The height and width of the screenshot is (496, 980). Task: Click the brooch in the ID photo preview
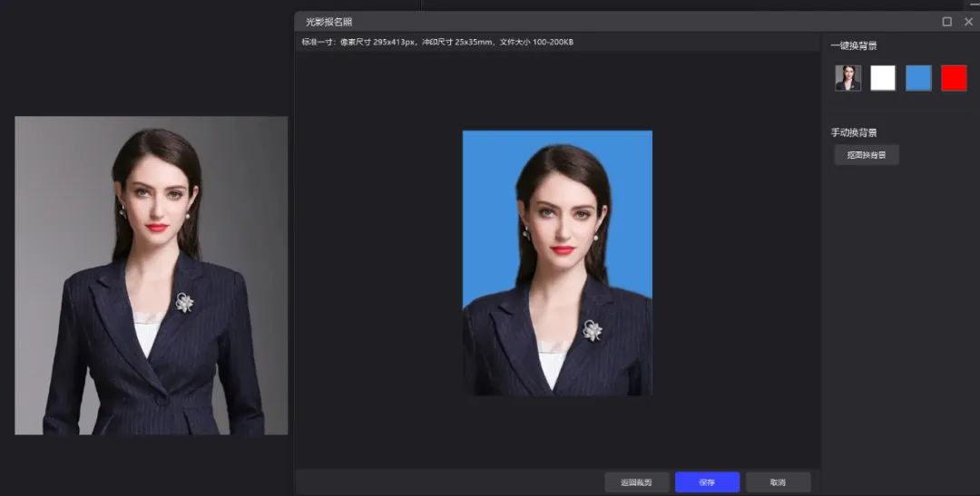click(x=593, y=330)
